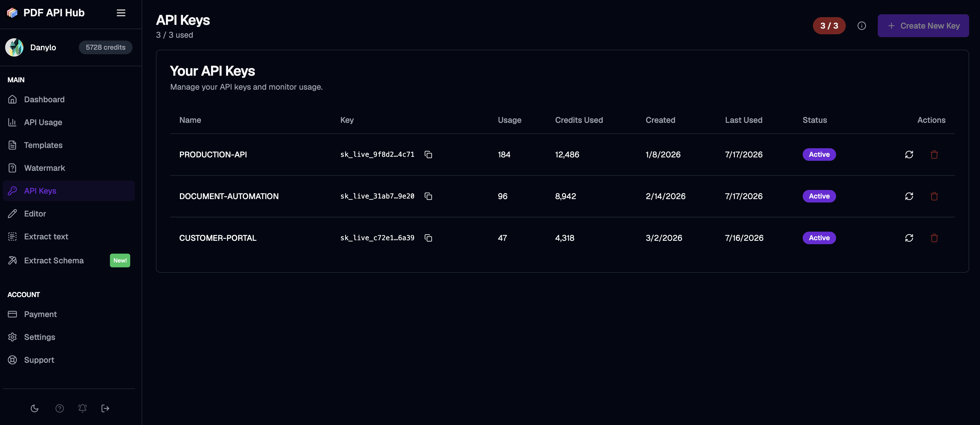Click the logout icon
Viewport: 980px width, 425px height.
(105, 408)
